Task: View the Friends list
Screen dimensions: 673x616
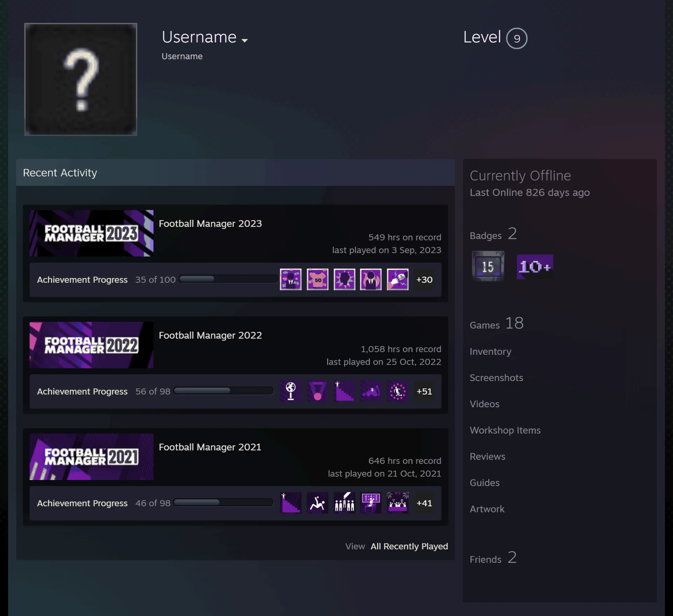Action: [493, 558]
